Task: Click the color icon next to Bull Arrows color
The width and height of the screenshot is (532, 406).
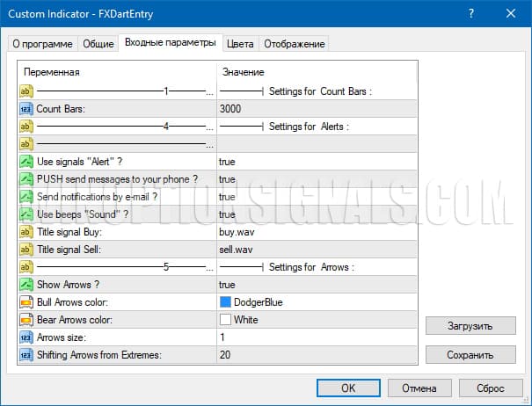Action: (x=26, y=302)
